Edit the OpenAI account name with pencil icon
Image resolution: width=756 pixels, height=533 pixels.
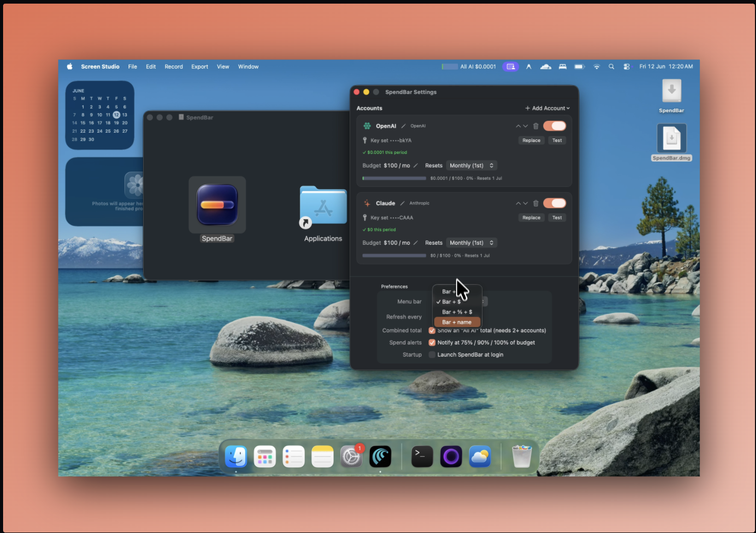[x=403, y=126]
